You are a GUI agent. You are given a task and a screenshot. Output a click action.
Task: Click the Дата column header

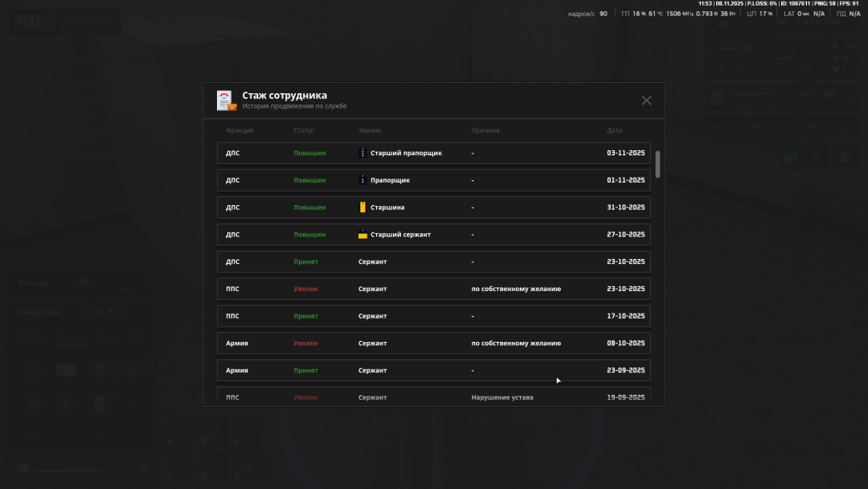coord(613,129)
